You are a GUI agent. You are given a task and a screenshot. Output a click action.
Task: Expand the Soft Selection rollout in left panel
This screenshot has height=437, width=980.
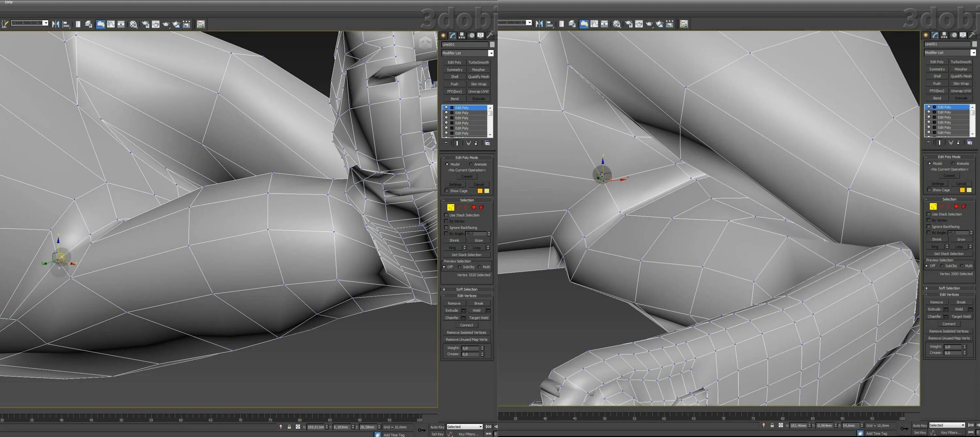(x=466, y=289)
